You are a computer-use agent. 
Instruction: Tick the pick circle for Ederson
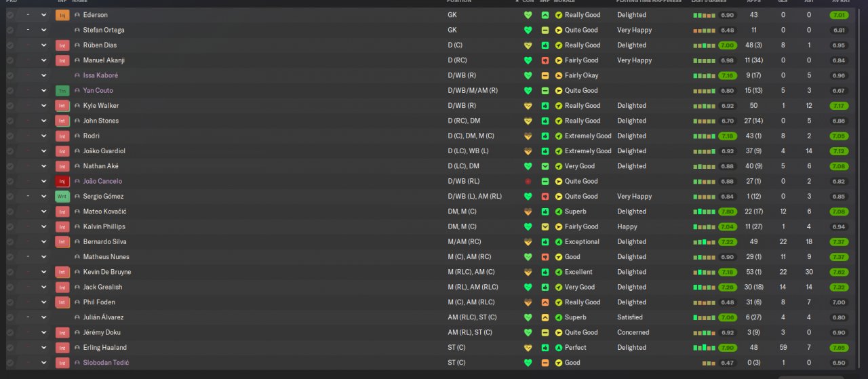(9, 15)
